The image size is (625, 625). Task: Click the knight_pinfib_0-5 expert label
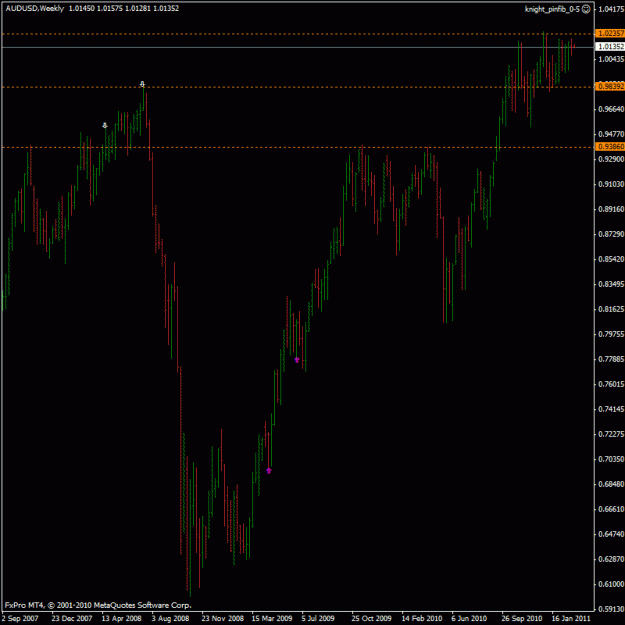pos(552,9)
